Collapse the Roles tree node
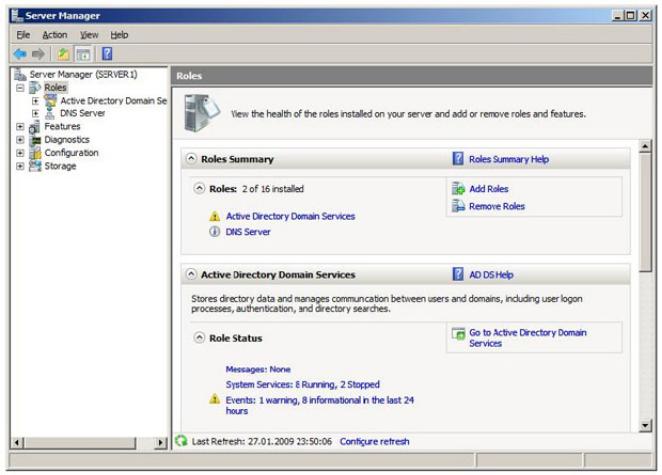The width and height of the screenshot is (662, 475). [x=20, y=88]
